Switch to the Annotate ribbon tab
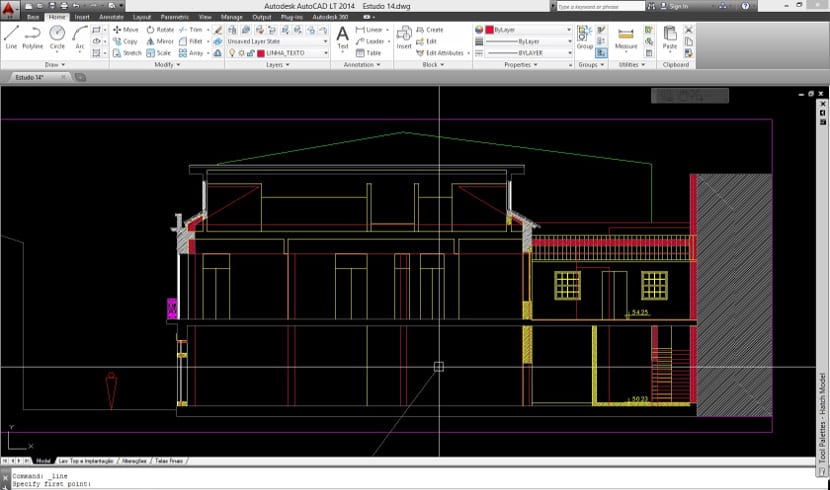This screenshot has height=490, width=830. click(111, 17)
